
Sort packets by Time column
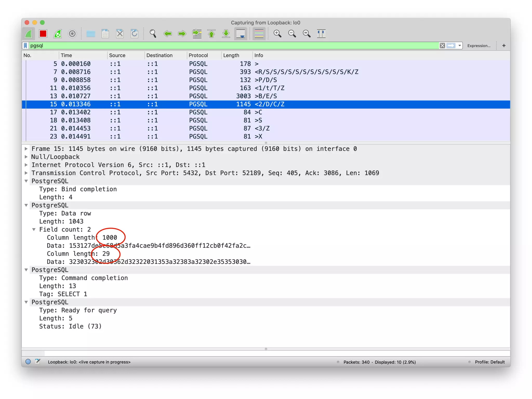(83, 55)
